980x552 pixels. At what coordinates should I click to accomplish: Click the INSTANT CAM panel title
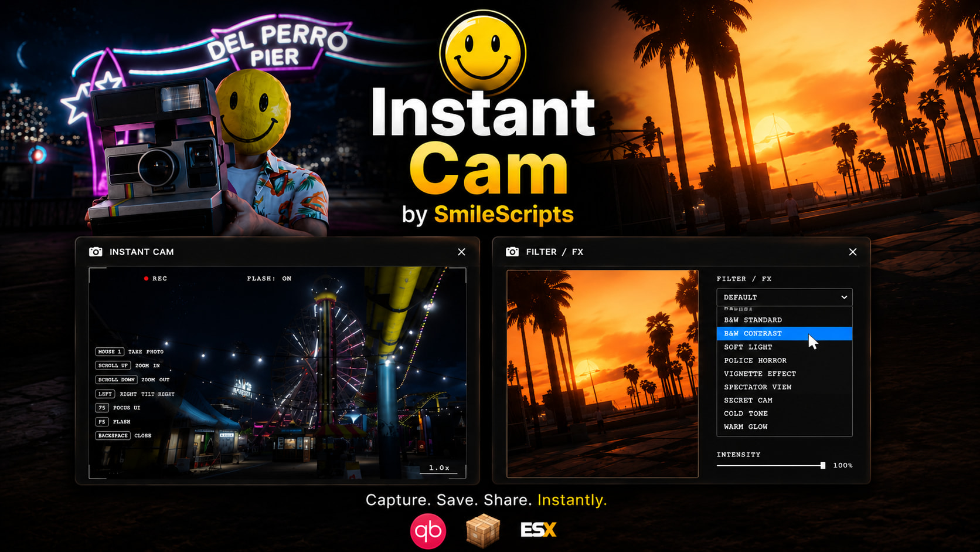pos(142,252)
